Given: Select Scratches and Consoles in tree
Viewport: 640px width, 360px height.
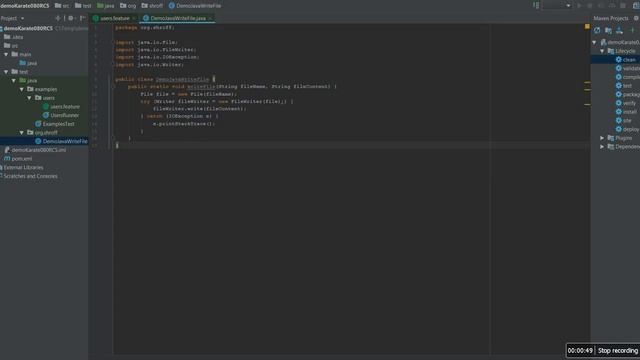Looking at the screenshot, I should (x=29, y=176).
